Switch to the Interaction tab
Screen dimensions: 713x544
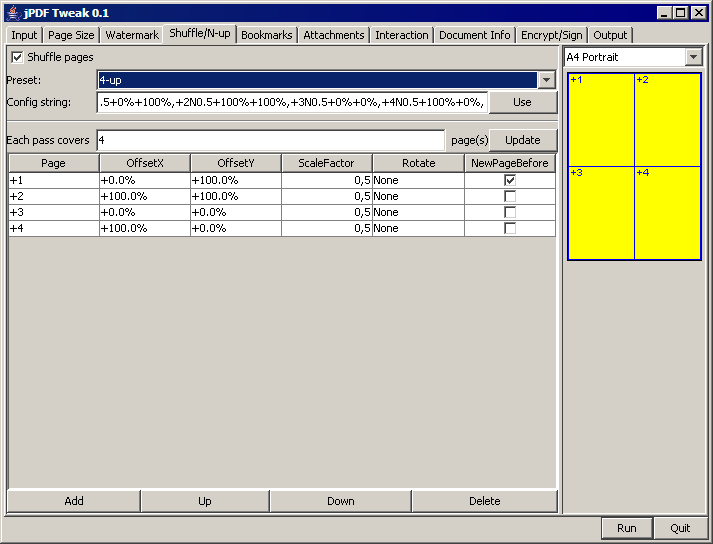coord(402,35)
